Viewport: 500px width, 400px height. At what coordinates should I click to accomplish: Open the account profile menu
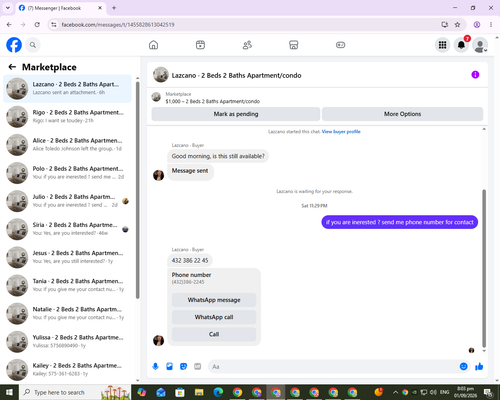click(480, 45)
